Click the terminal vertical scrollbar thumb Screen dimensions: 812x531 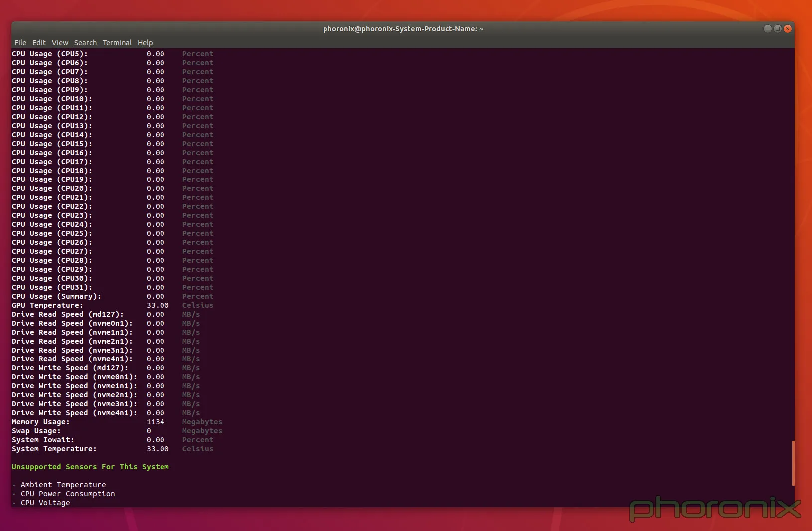pos(793,463)
